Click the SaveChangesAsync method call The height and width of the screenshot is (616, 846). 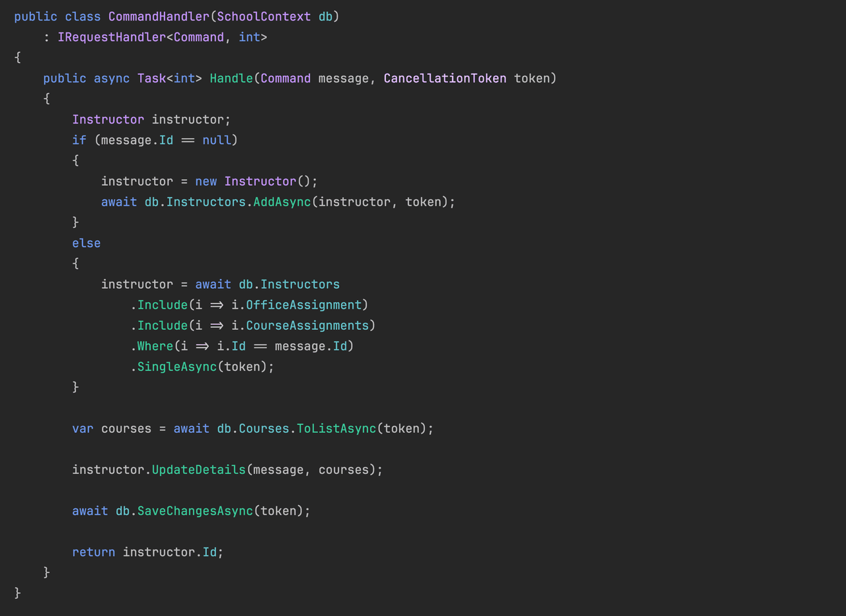(x=195, y=510)
